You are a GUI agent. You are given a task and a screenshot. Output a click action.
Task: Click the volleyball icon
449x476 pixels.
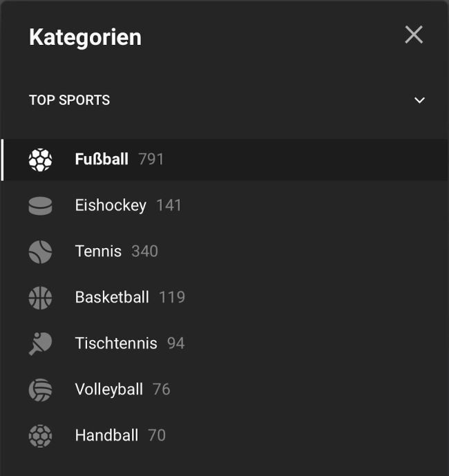[x=40, y=390]
